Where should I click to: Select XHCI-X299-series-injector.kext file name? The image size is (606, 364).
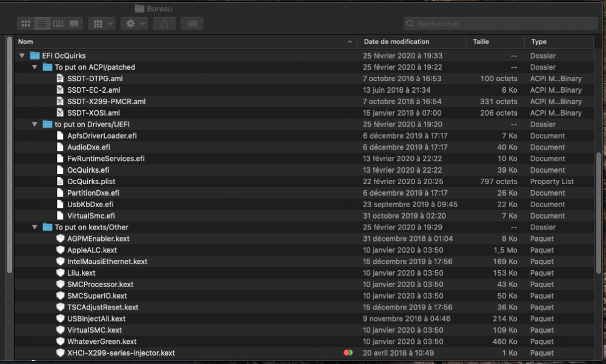coord(121,352)
